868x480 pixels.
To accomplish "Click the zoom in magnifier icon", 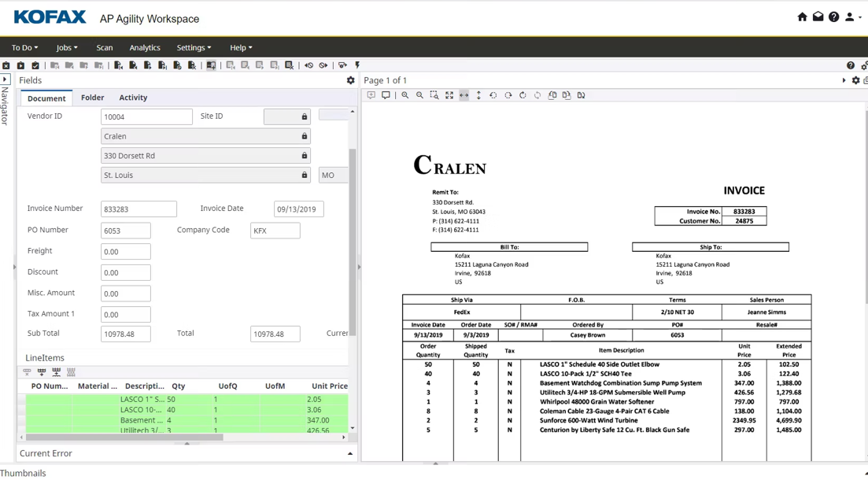I will 405,95.
